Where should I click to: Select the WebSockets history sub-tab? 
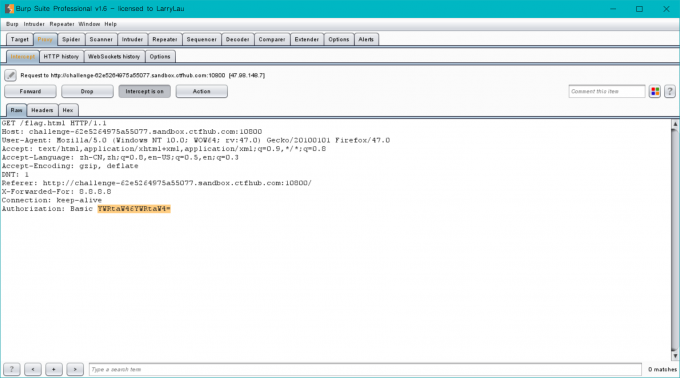(x=114, y=57)
